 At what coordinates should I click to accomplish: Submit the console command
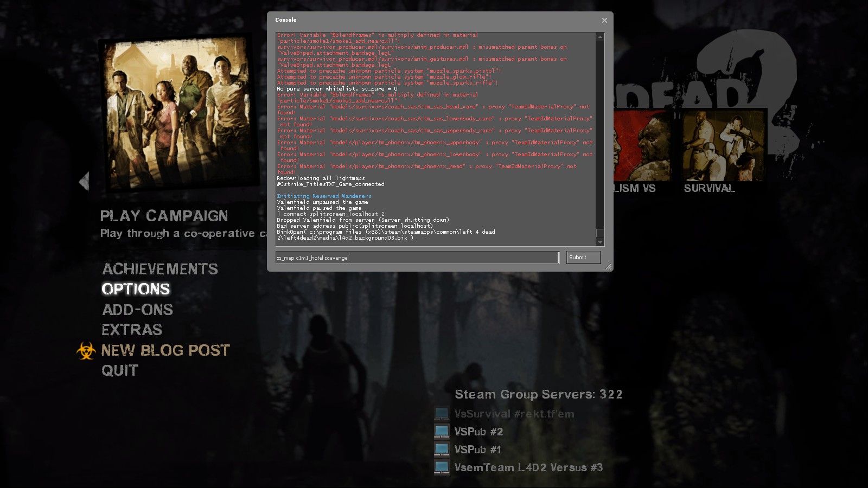583,258
